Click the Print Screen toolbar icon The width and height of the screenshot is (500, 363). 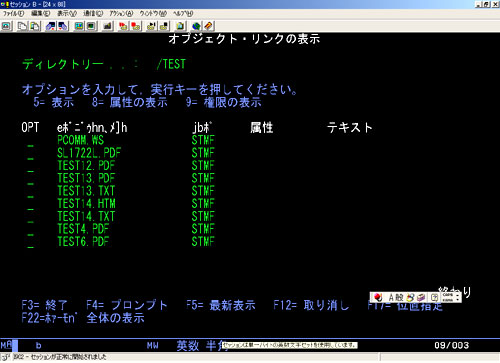[7, 26]
